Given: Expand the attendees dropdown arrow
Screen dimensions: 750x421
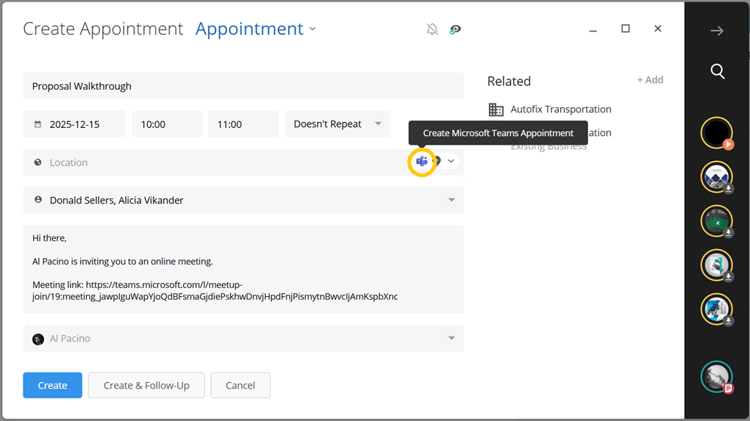Looking at the screenshot, I should point(452,200).
